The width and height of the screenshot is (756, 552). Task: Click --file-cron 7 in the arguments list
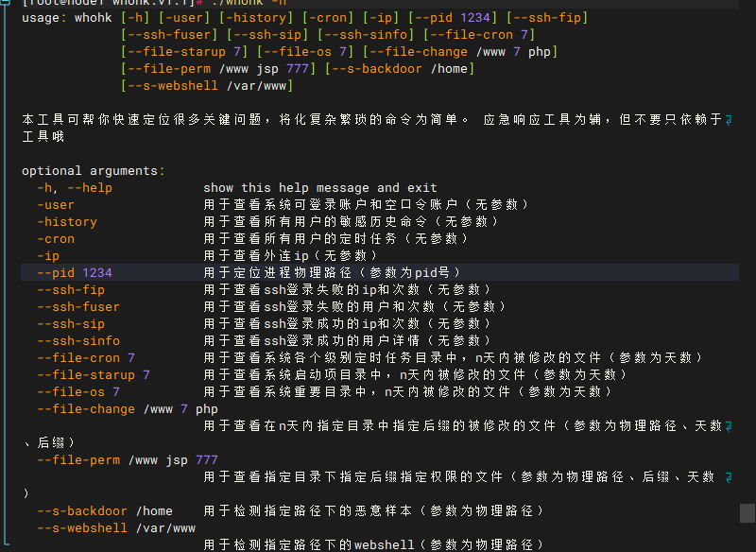[x=86, y=358]
